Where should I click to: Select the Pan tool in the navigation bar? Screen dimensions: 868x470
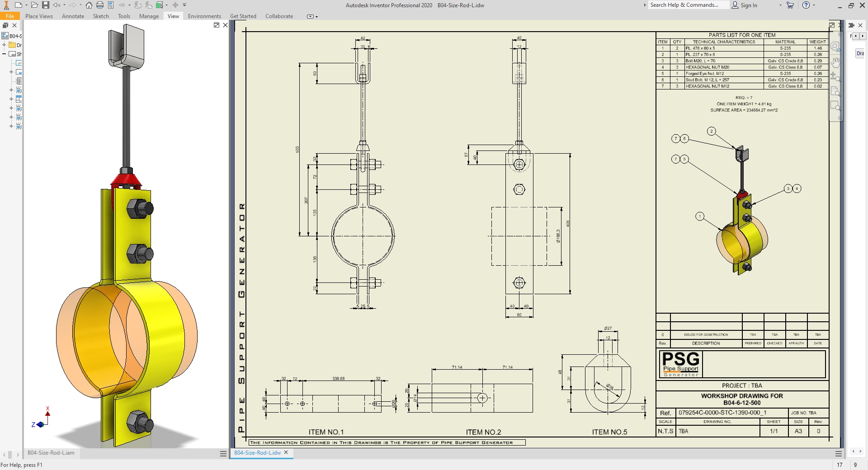point(834,62)
